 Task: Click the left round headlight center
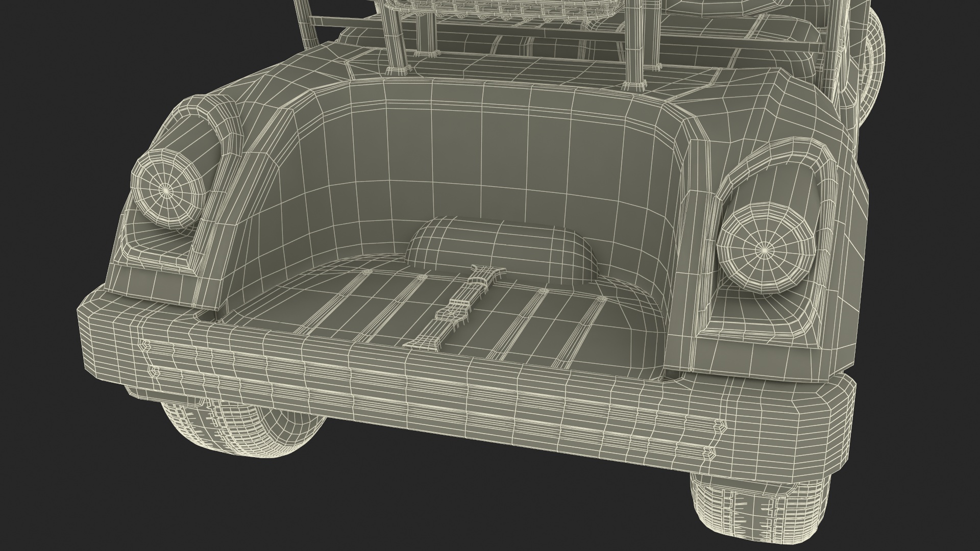(x=165, y=189)
